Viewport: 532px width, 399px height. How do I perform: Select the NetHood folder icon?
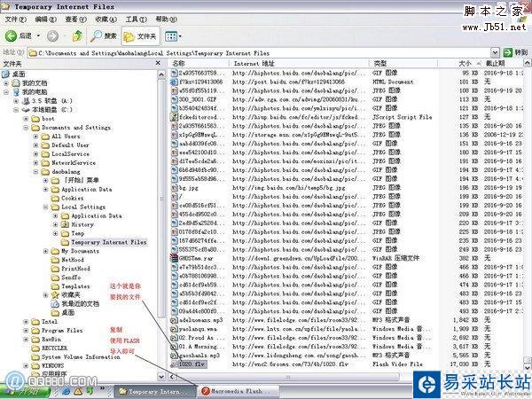click(x=55, y=260)
